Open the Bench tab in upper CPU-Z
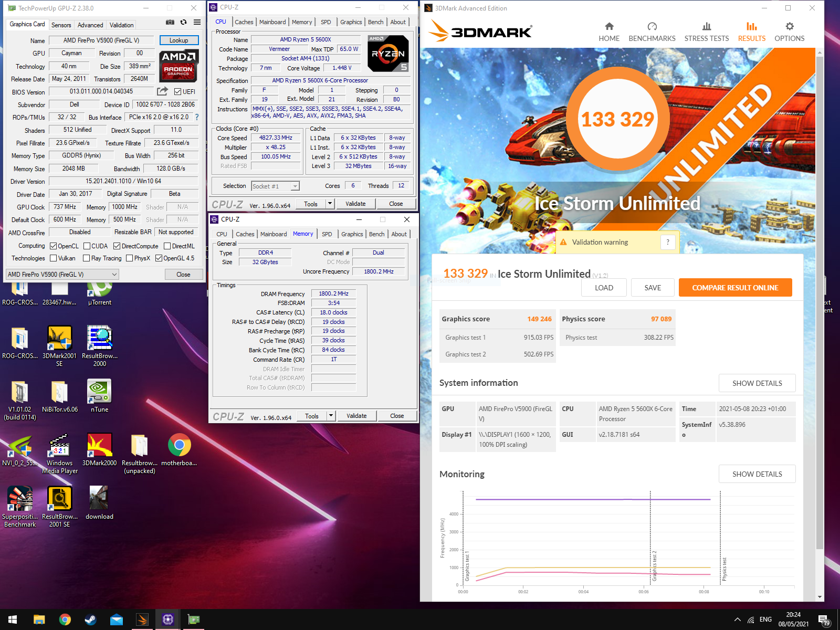 coord(375,22)
